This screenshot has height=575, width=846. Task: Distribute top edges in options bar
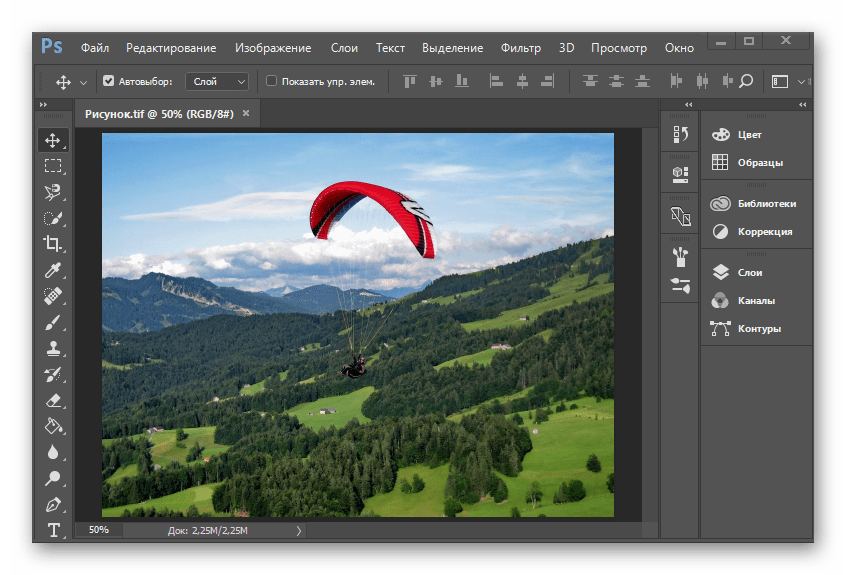click(590, 81)
